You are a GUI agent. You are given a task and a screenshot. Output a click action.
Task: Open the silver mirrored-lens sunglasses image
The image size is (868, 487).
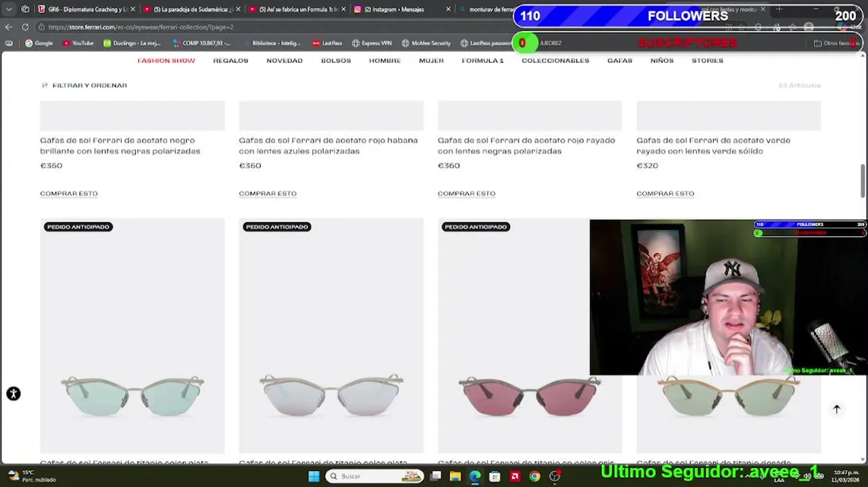tap(331, 335)
